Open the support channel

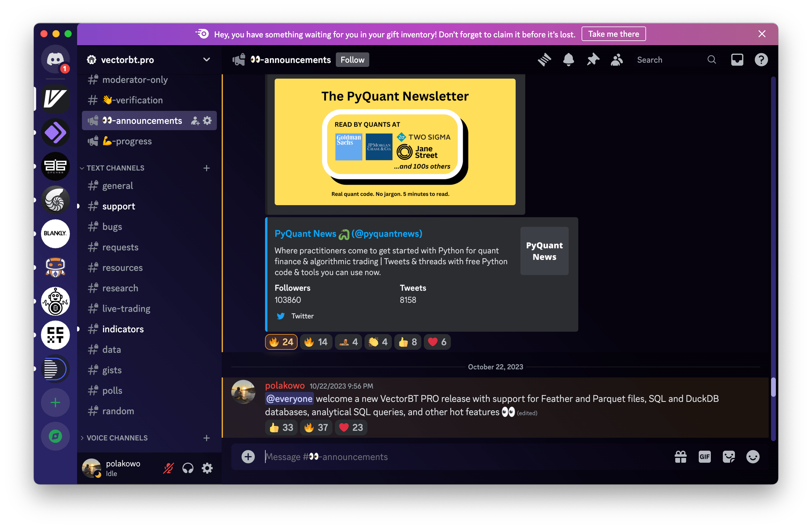[118, 206]
